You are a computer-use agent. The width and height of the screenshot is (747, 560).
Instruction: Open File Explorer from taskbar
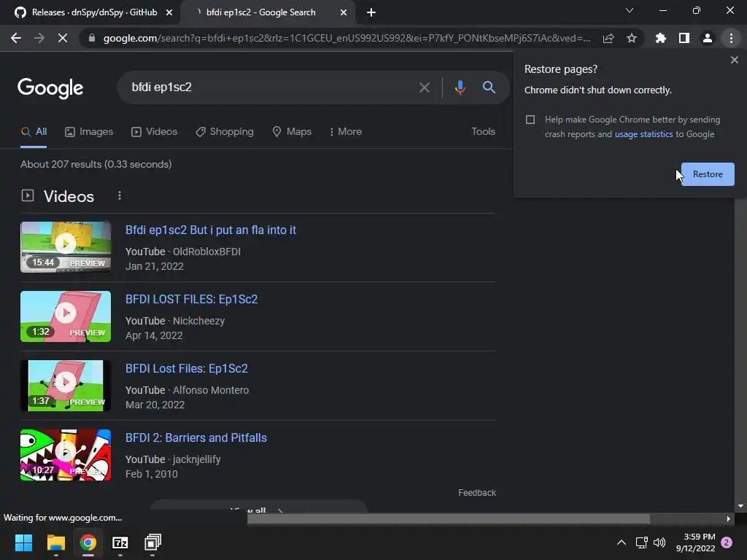point(55,542)
